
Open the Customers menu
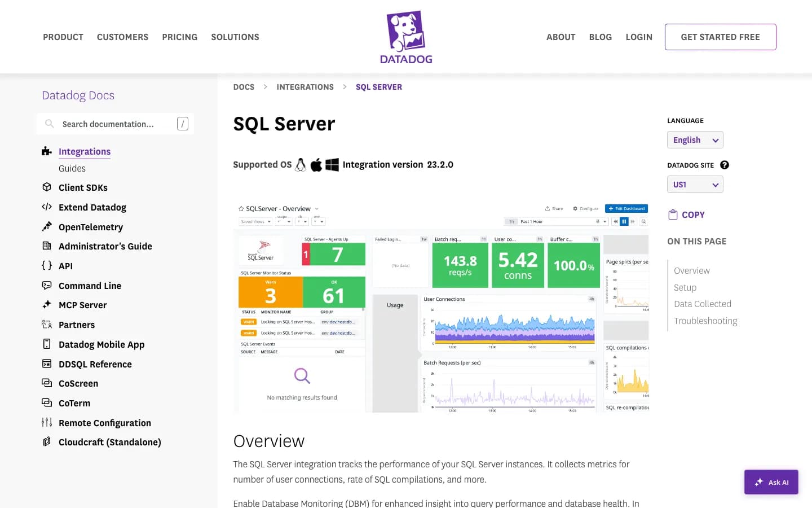click(x=122, y=37)
